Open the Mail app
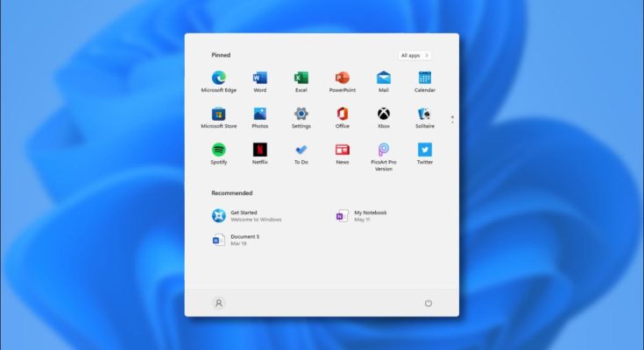 point(383,79)
